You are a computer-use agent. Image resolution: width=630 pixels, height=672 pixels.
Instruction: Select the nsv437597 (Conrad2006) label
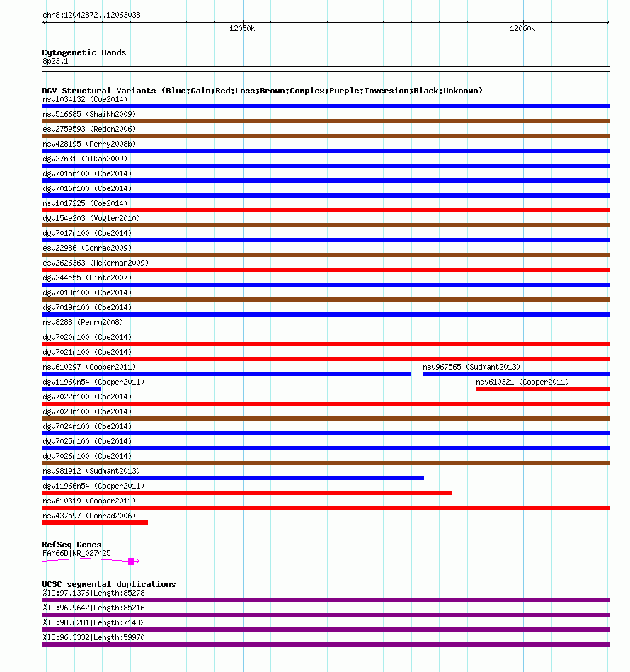89,516
